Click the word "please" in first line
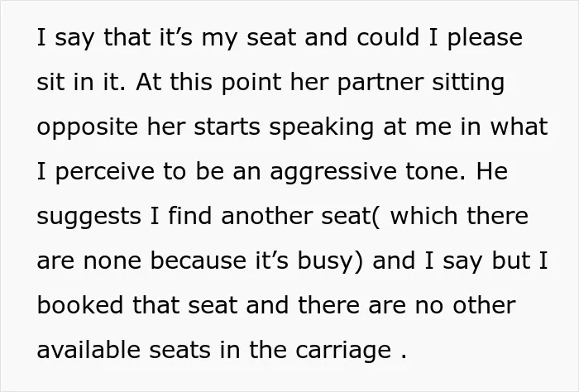The image size is (579, 392). point(485,38)
